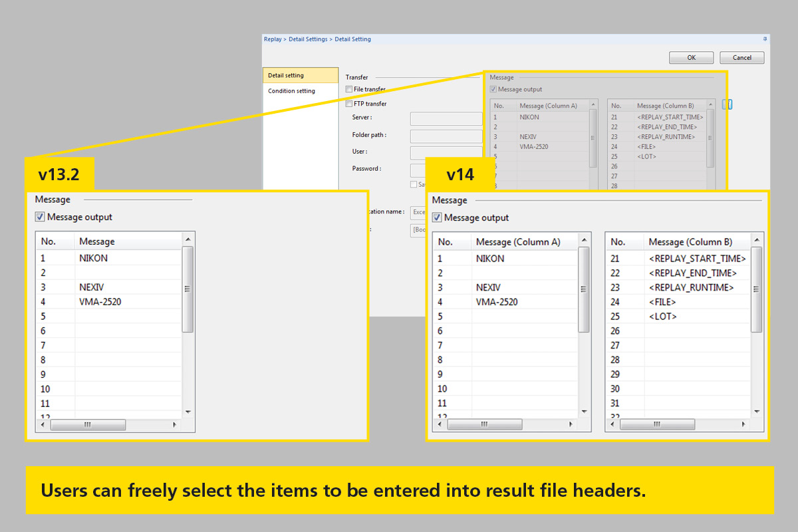This screenshot has width=798, height=532.
Task: Click the vertical scrollbar thumb in the v13.2 Message list
Action: click(188, 289)
